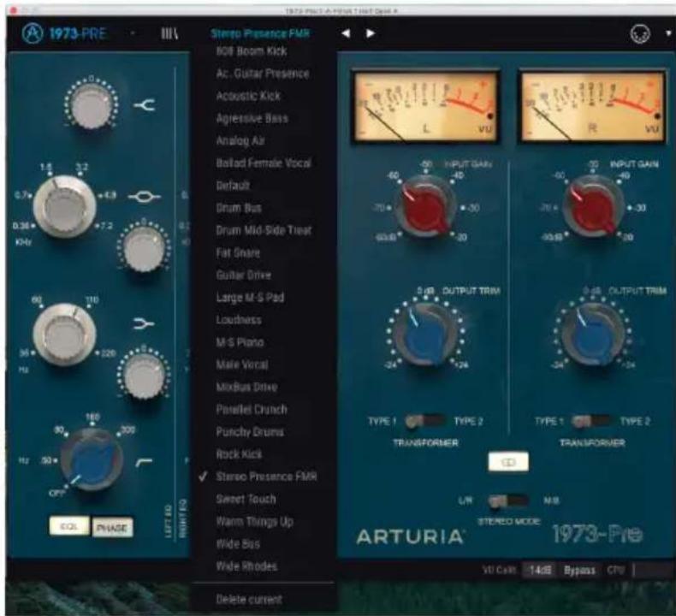Click the high-pass filter icon
The image size is (676, 616).
144,463
